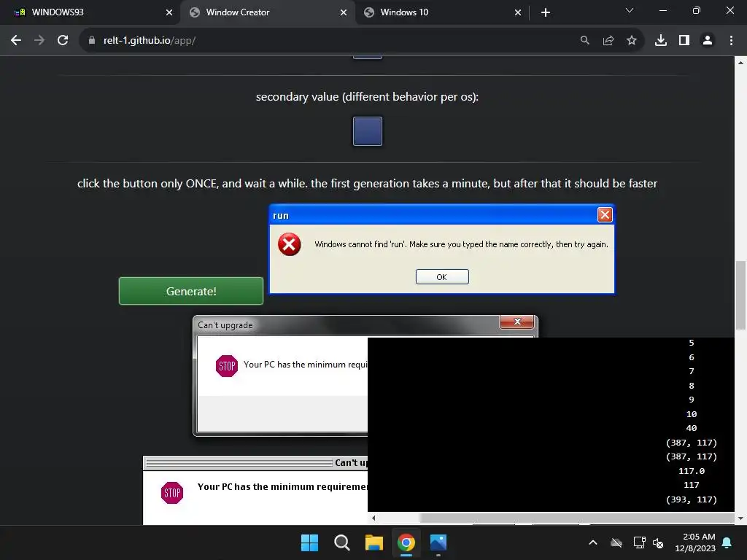Close the Windows 10 tab
This screenshot has width=747, height=560.
(x=518, y=12)
